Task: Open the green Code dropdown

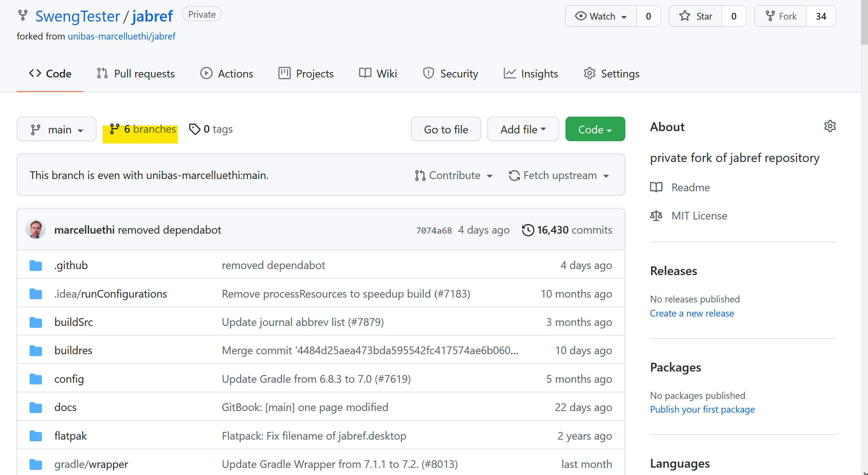Action: point(595,130)
